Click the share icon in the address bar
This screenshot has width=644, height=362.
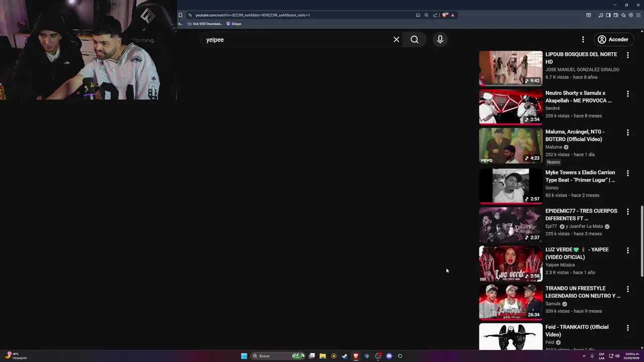coord(435,15)
